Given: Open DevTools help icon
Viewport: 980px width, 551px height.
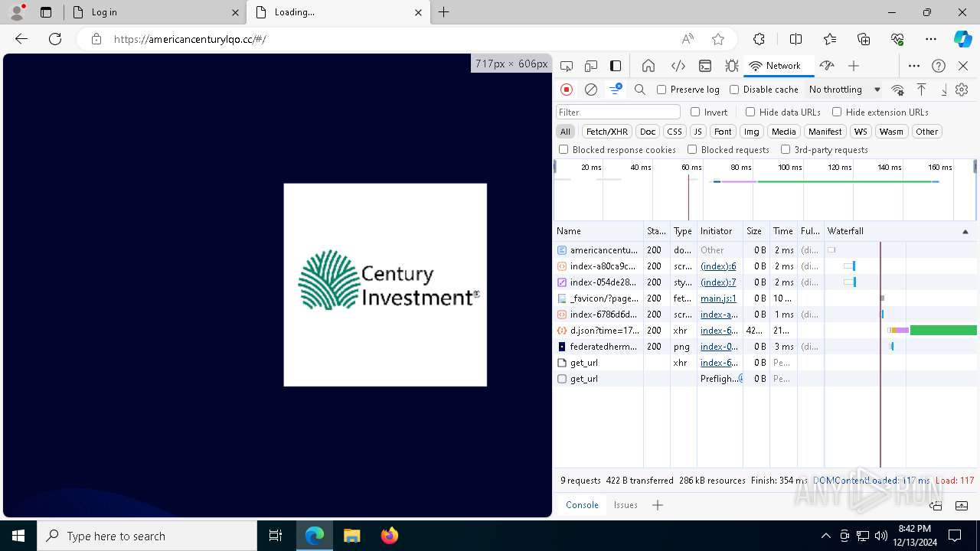Looking at the screenshot, I should 939,66.
